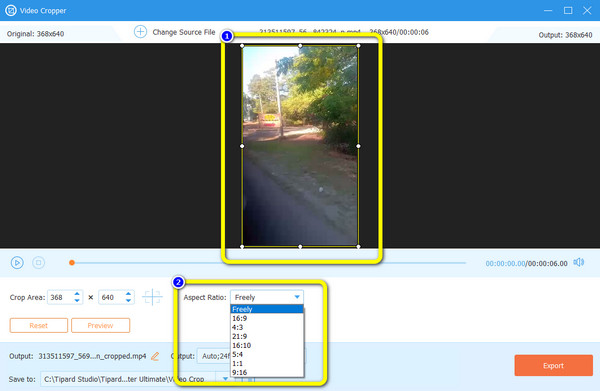Click the top-left crop handle
The height and width of the screenshot is (391, 600).
pyautogui.click(x=242, y=46)
